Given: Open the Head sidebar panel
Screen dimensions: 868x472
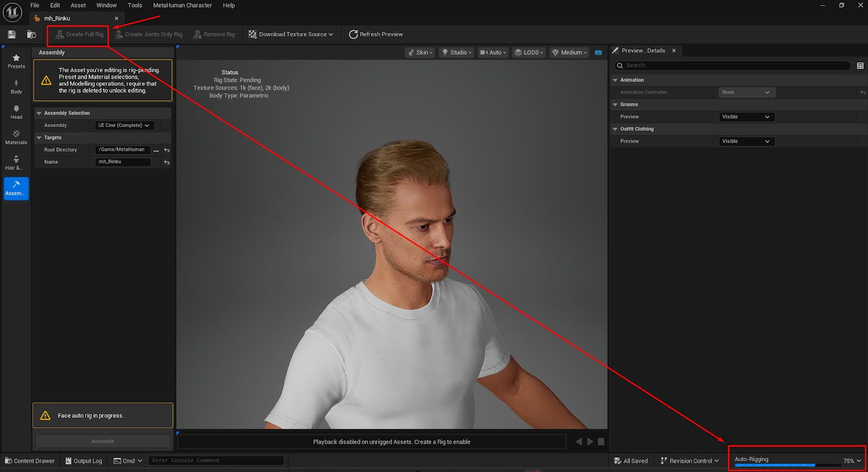Looking at the screenshot, I should coord(16,112).
